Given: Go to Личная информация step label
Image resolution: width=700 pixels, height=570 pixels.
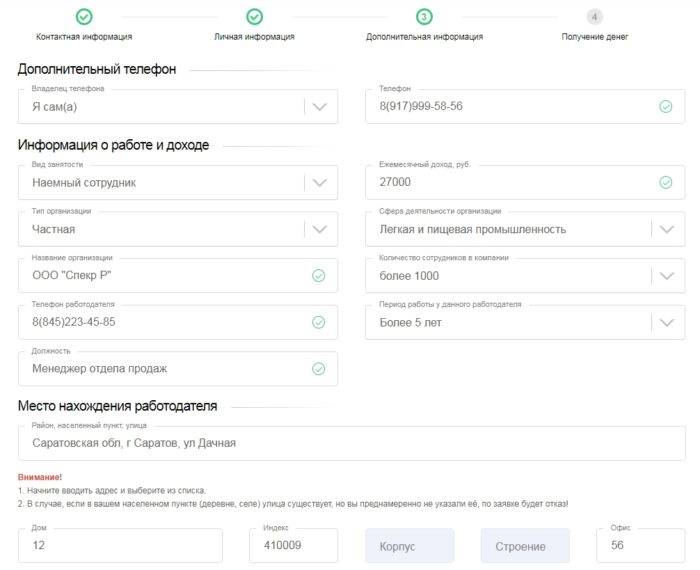Looking at the screenshot, I should click(x=255, y=37).
